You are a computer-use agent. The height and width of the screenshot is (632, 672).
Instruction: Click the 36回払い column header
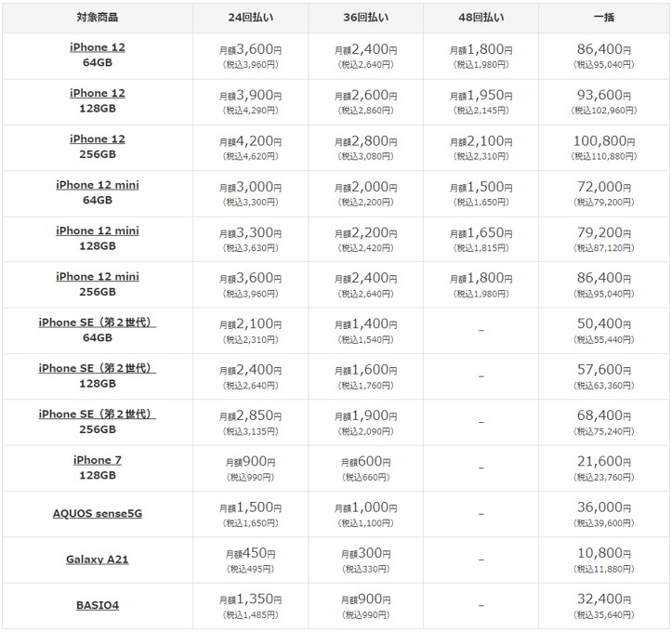point(366,18)
